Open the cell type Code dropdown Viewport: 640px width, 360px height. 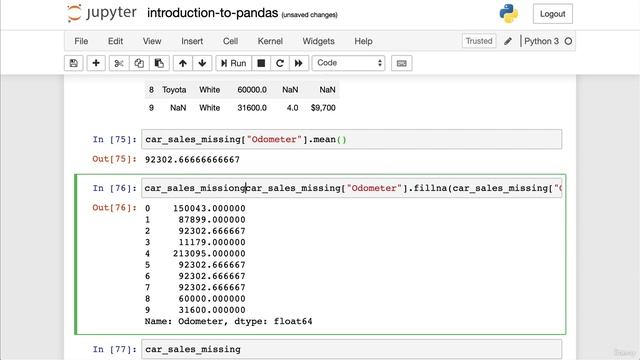pyautogui.click(x=349, y=63)
